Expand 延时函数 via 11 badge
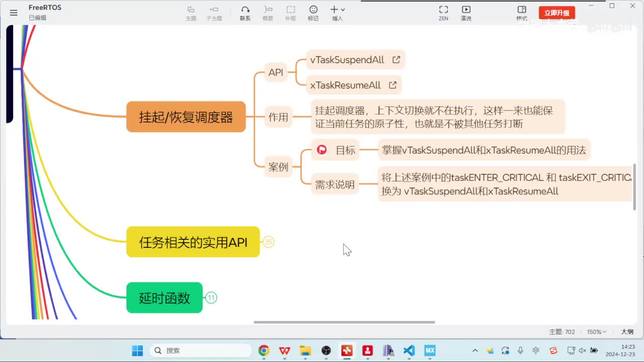 point(211,298)
